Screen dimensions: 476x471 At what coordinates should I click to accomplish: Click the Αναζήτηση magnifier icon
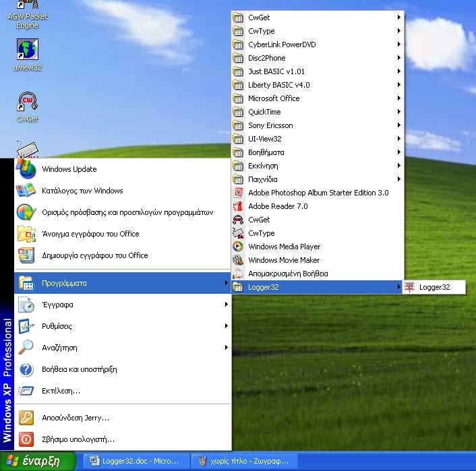[26, 348]
